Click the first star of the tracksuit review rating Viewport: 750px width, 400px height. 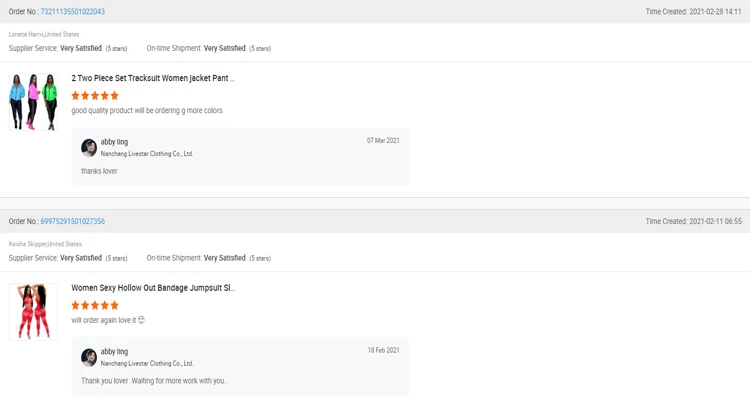pyautogui.click(x=76, y=96)
